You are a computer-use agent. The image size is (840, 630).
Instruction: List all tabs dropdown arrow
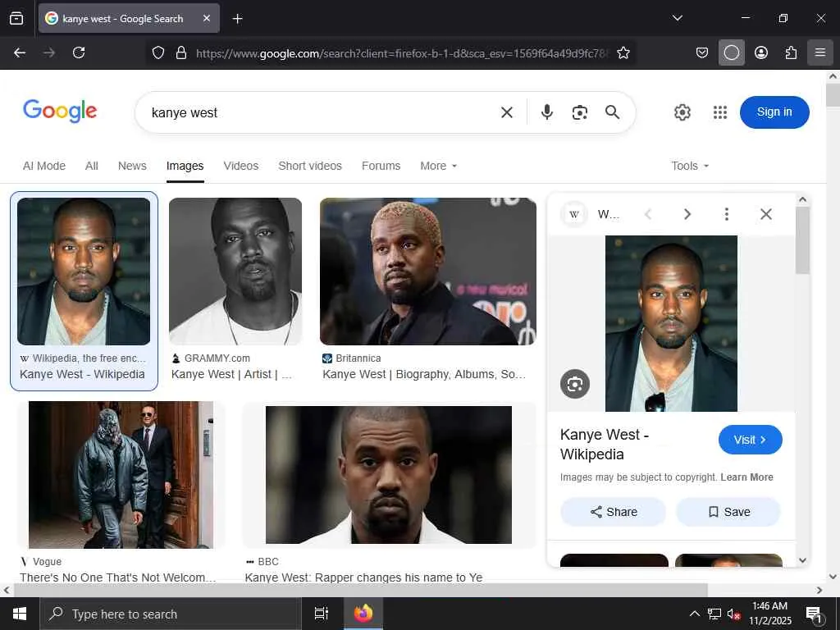click(x=677, y=18)
